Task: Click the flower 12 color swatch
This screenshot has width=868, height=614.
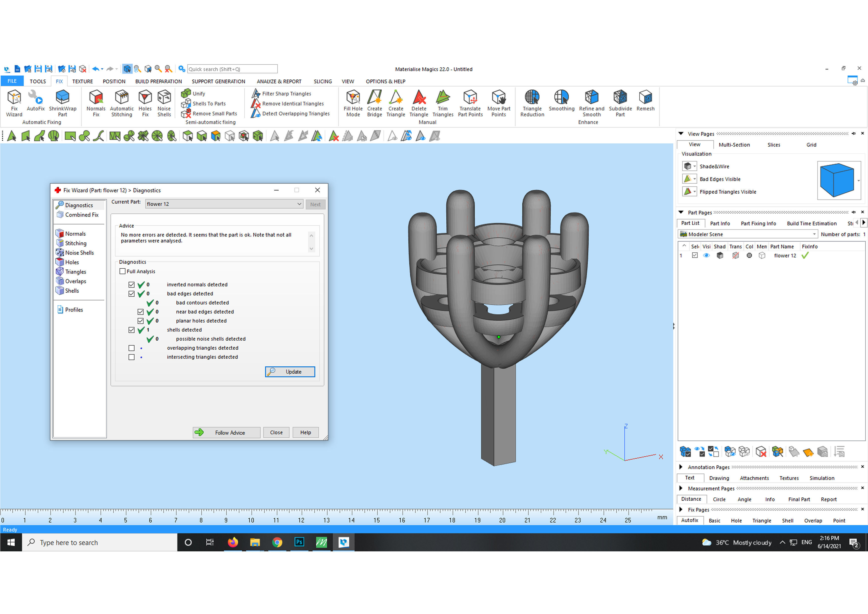Action: coord(749,256)
